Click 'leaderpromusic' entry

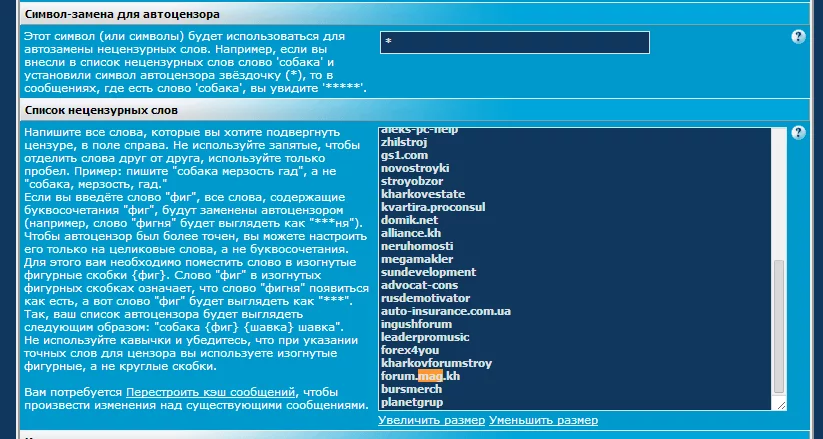425,337
